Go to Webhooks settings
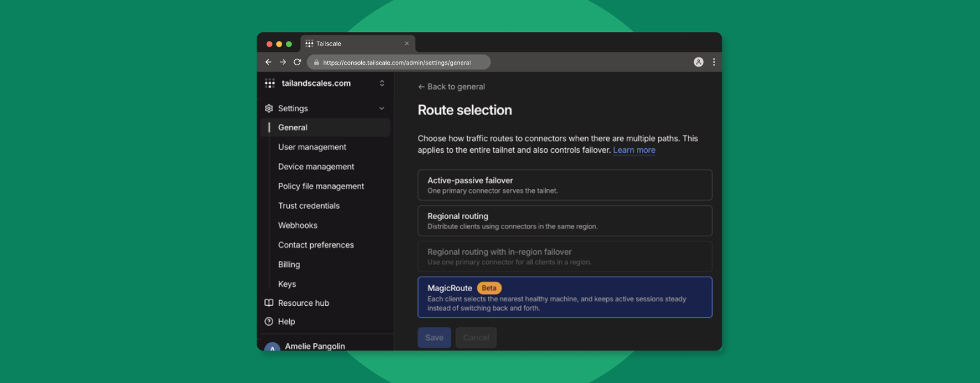 [x=298, y=225]
